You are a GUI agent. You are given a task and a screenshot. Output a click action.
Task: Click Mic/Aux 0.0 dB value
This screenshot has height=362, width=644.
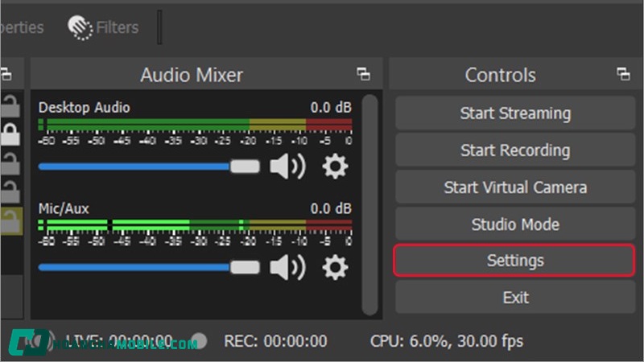click(x=331, y=208)
